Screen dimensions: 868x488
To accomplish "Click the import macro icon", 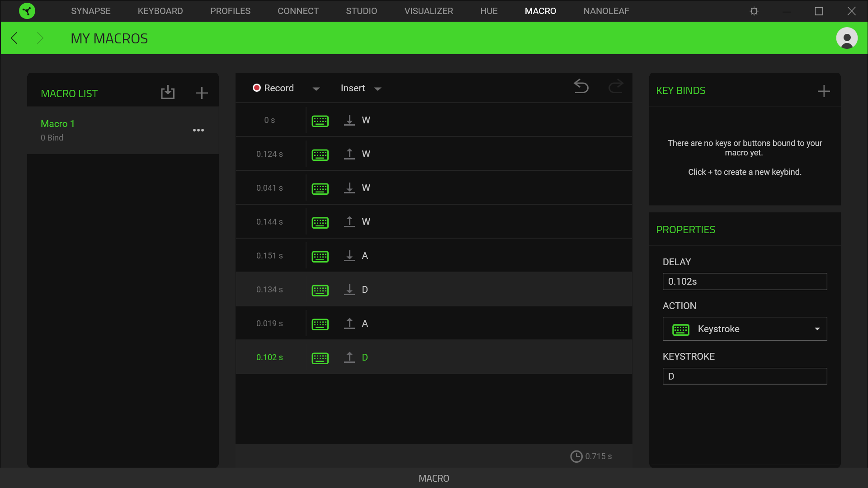I will point(167,92).
